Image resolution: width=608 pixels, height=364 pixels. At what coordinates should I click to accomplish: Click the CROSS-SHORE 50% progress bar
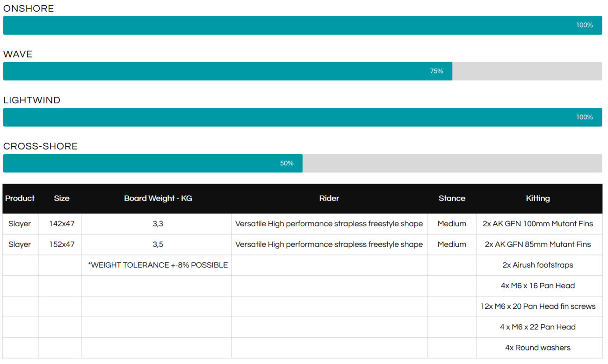click(x=153, y=164)
